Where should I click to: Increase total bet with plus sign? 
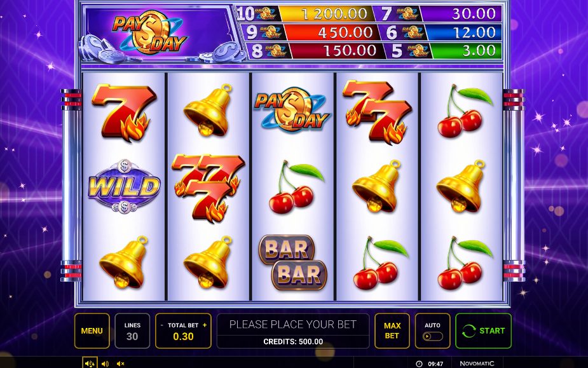(x=205, y=325)
